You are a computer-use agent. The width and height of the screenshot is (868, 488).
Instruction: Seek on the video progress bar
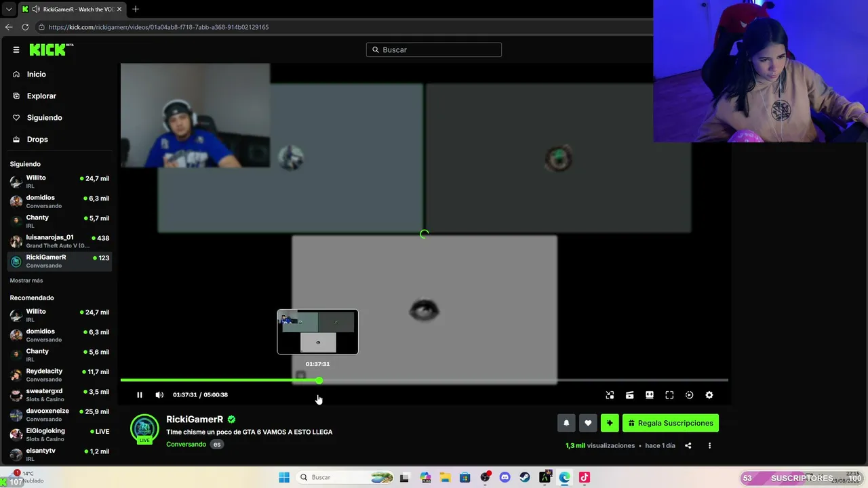pos(425,380)
